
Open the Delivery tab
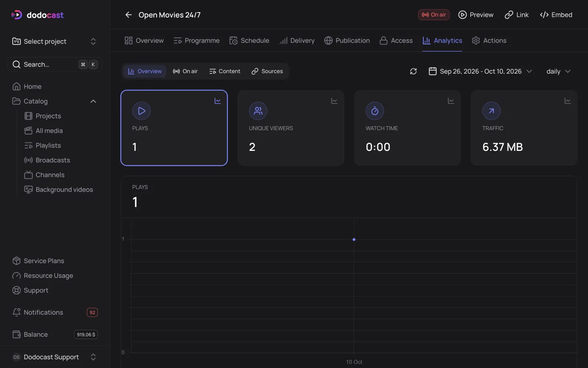pos(297,40)
